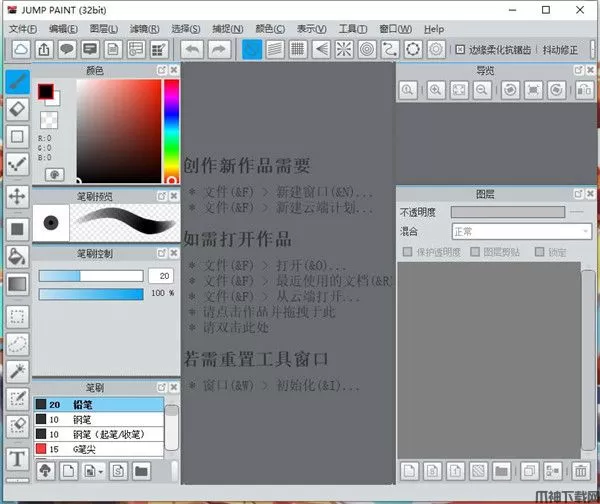
Task: Click the brush size slider bar
Action: [90, 275]
